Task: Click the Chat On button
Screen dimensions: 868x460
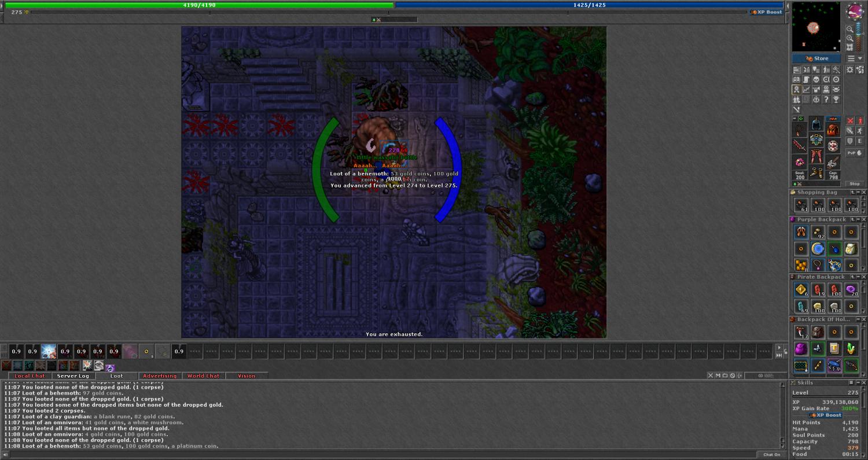Action: tap(771, 454)
